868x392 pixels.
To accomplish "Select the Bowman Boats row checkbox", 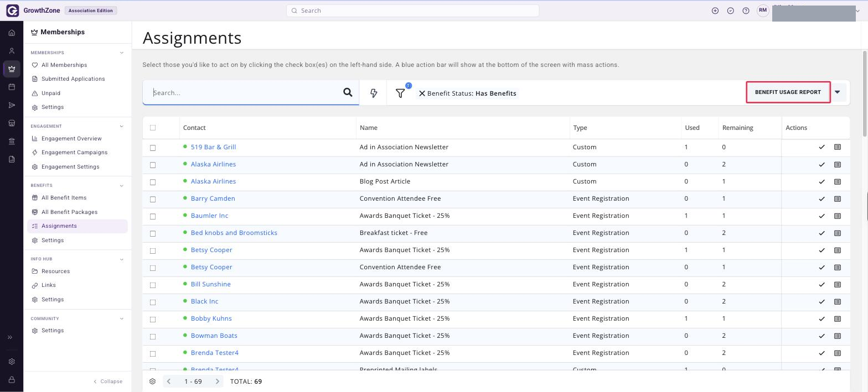I will point(153,336).
